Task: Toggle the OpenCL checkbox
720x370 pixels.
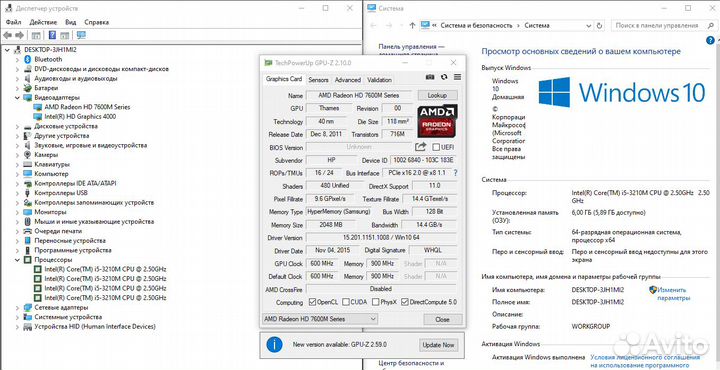Action: [x=313, y=302]
